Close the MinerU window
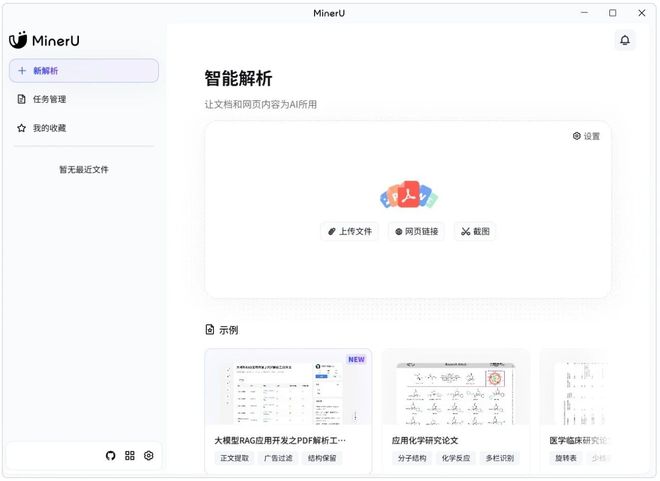Screen dimensions: 660x481 641,13
